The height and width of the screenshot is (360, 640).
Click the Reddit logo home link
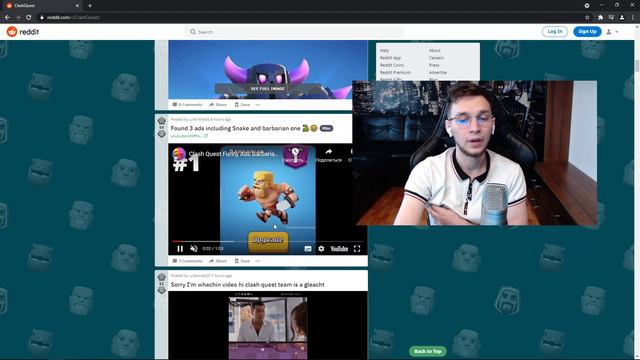[x=23, y=31]
